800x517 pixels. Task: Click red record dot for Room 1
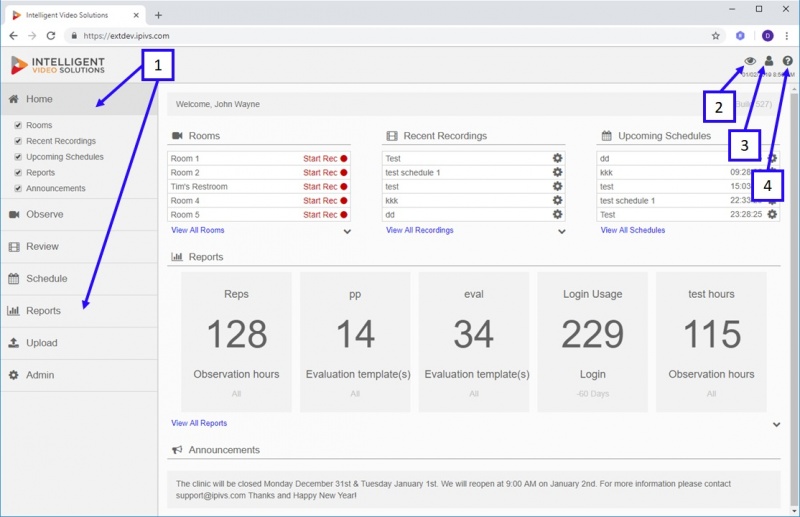tap(344, 158)
